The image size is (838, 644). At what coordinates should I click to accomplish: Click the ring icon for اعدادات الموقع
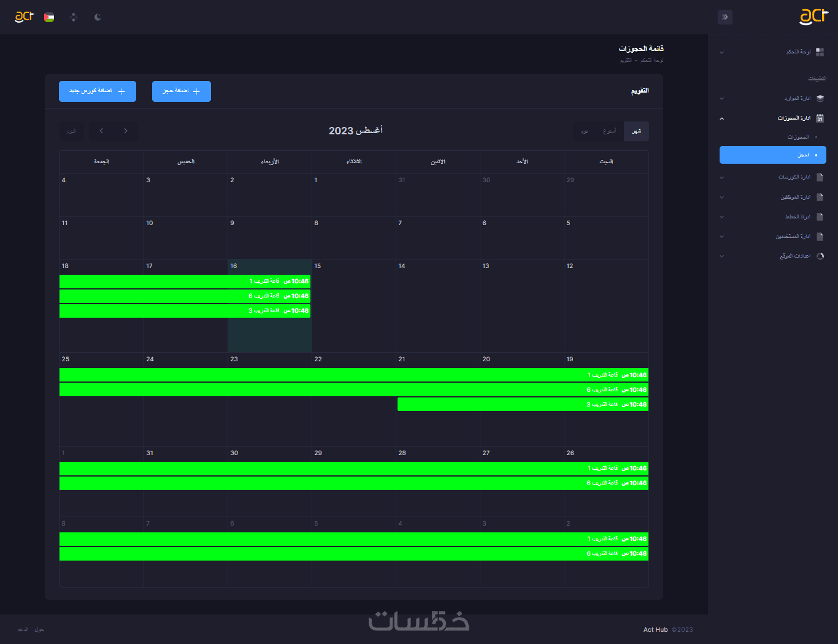820,256
